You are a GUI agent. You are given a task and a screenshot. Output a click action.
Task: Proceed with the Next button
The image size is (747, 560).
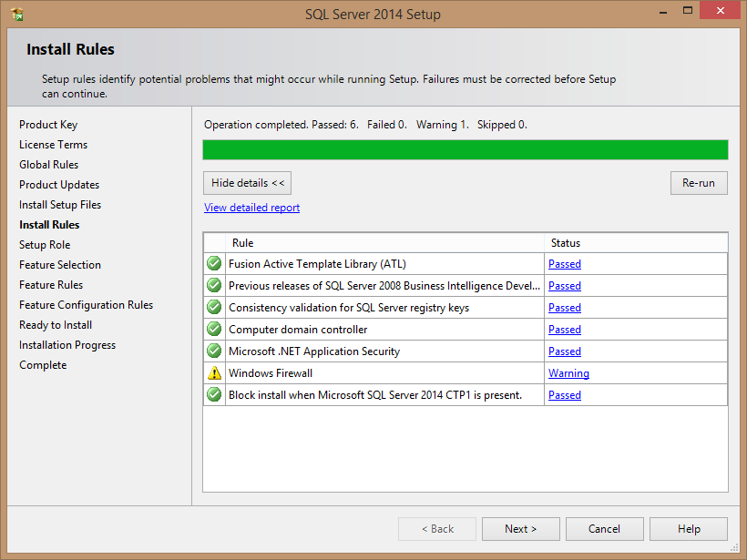tap(520, 529)
